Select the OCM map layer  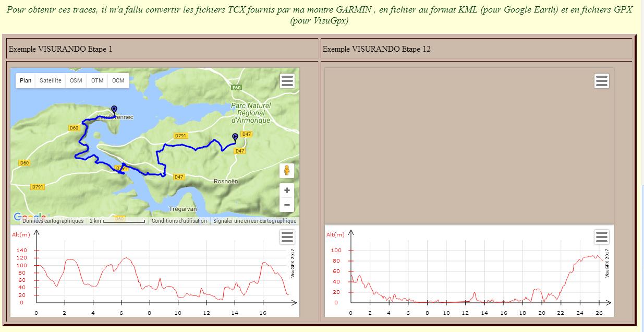(118, 80)
